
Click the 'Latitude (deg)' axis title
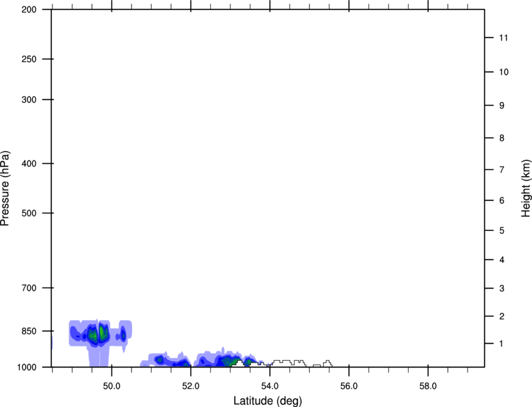click(267, 401)
